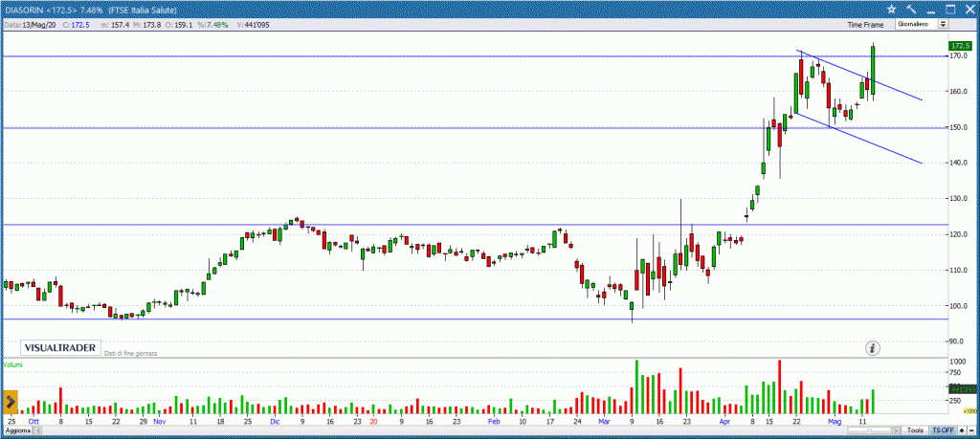Click the 750 volume axis label
This screenshot has height=439, width=980.
point(956,374)
